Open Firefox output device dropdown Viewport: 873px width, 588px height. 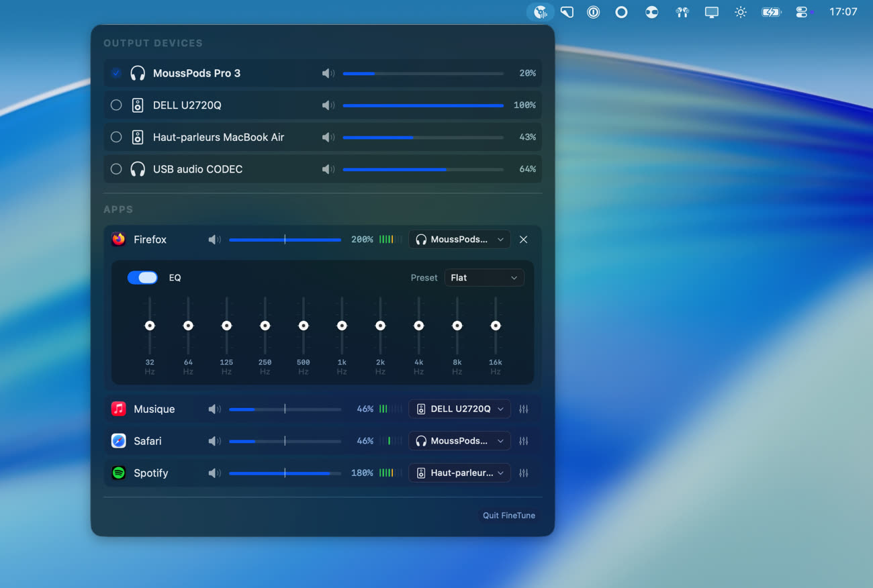(x=459, y=240)
